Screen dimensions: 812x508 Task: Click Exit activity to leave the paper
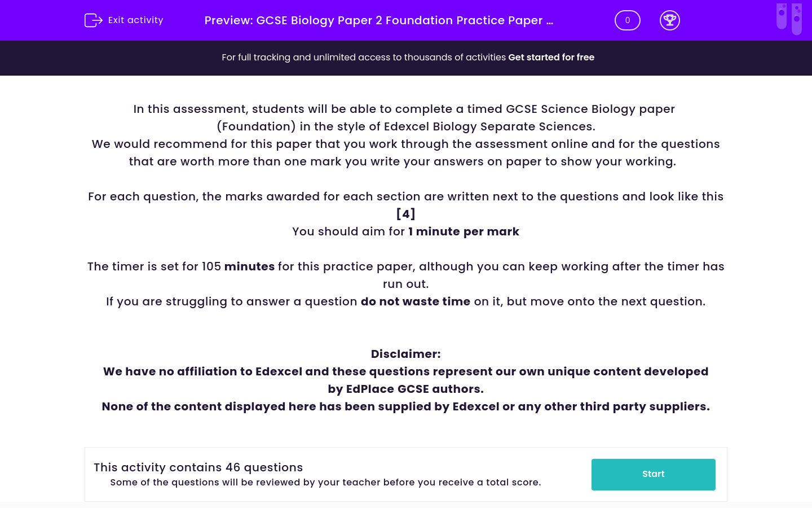tap(135, 20)
